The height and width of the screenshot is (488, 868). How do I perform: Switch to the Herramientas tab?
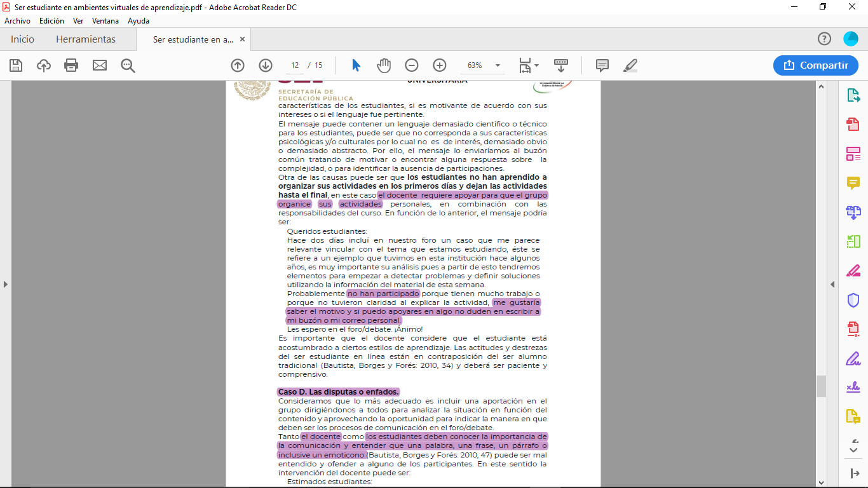coord(86,39)
